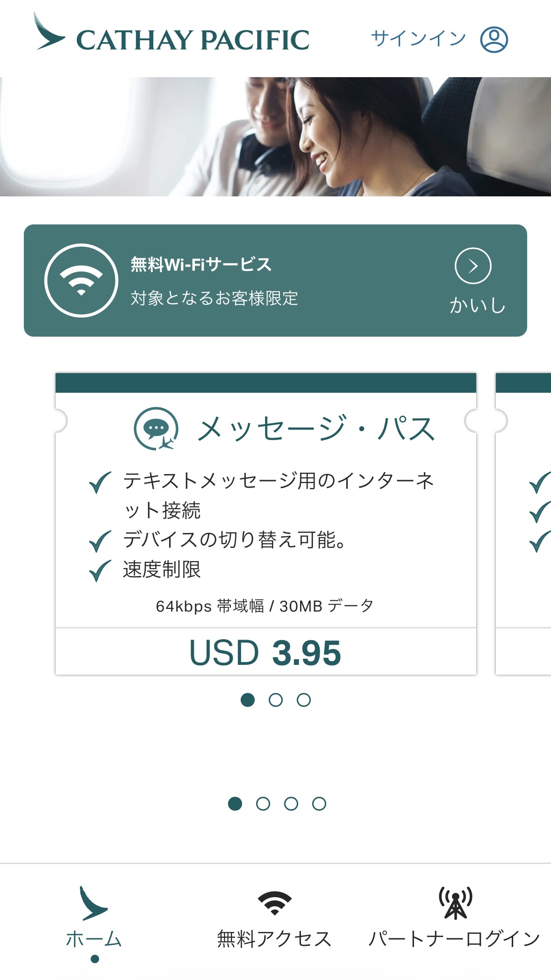Open the ホーム tab
This screenshot has width=551, height=980.
point(94,939)
